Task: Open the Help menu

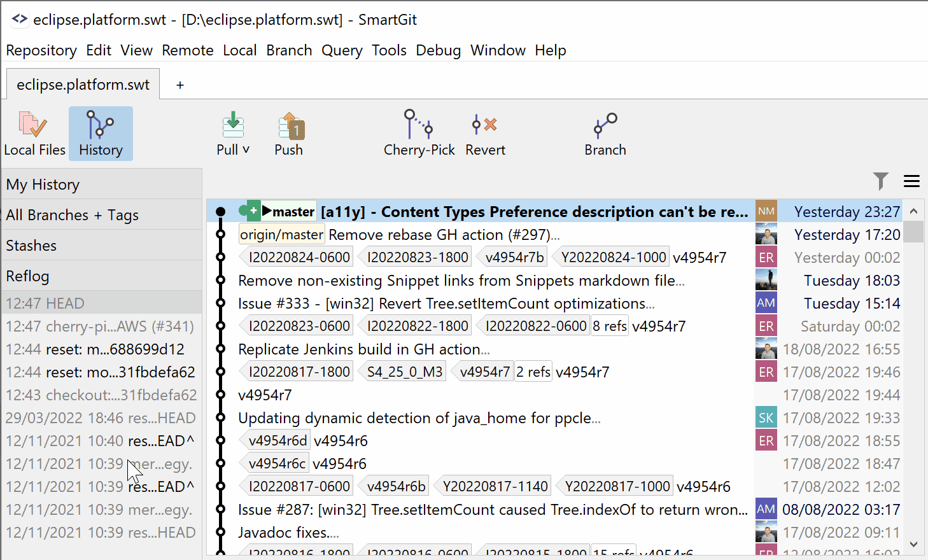Action: point(551,50)
